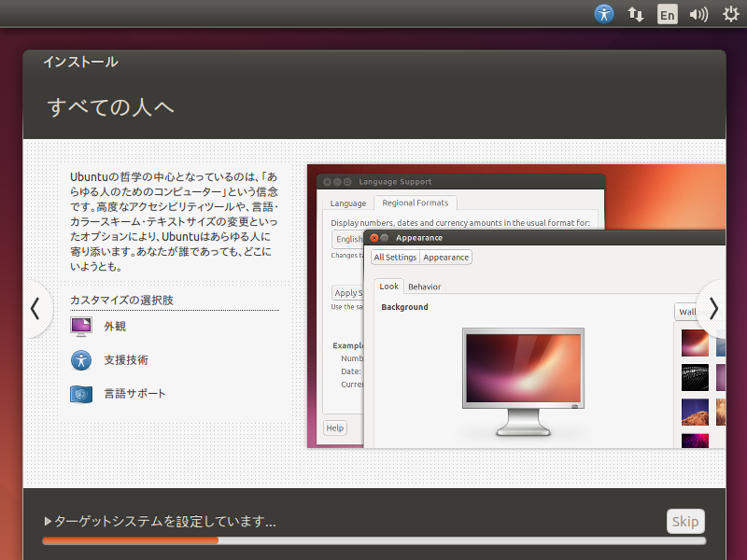
Task: Expand the installation details triangle
Action: pyautogui.click(x=48, y=521)
